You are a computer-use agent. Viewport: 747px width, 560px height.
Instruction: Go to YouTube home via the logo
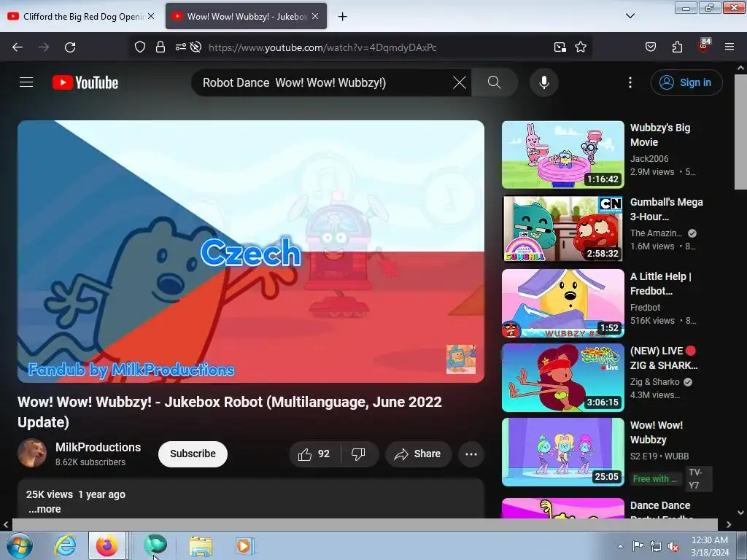coord(85,82)
